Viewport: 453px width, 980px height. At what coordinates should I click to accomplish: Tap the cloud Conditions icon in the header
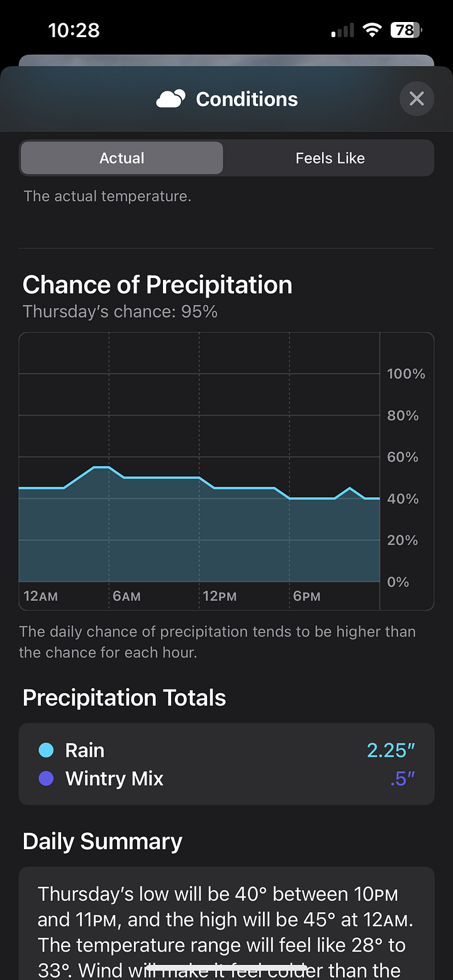tap(169, 98)
